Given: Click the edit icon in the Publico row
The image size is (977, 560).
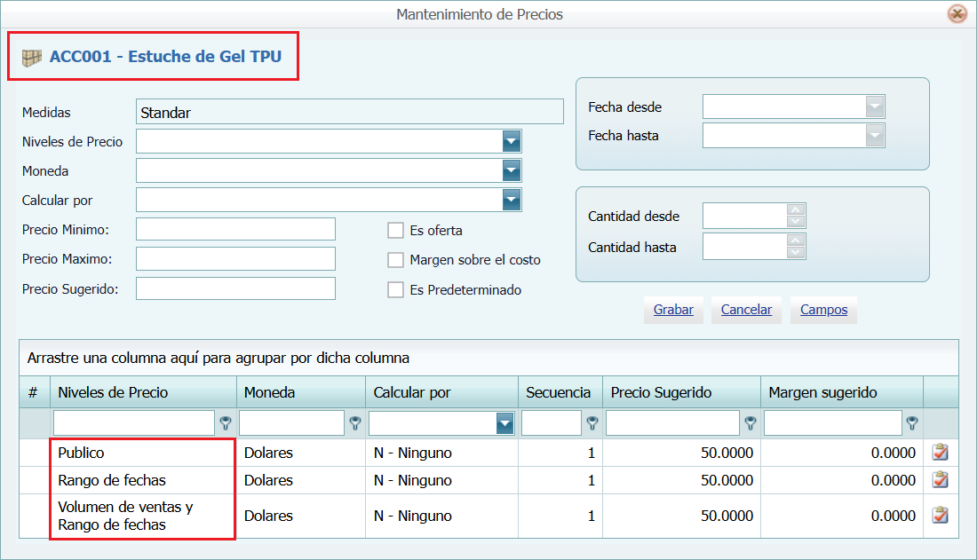Looking at the screenshot, I should point(940,453).
